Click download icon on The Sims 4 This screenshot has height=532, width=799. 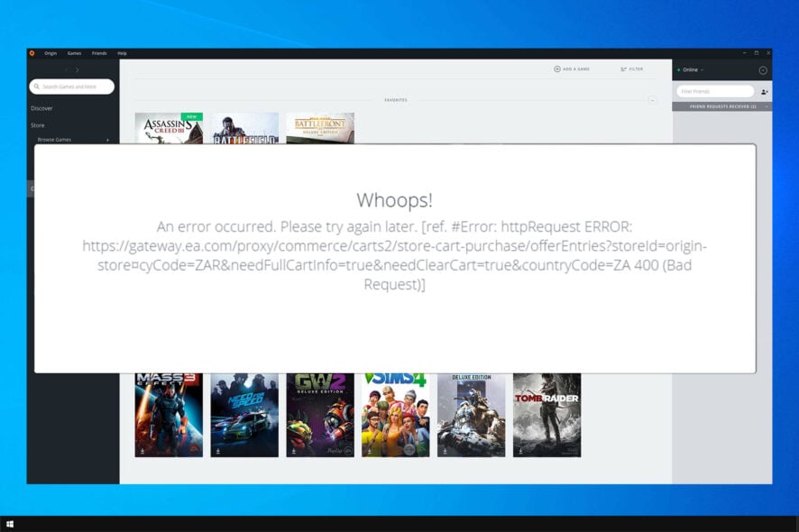click(x=369, y=451)
